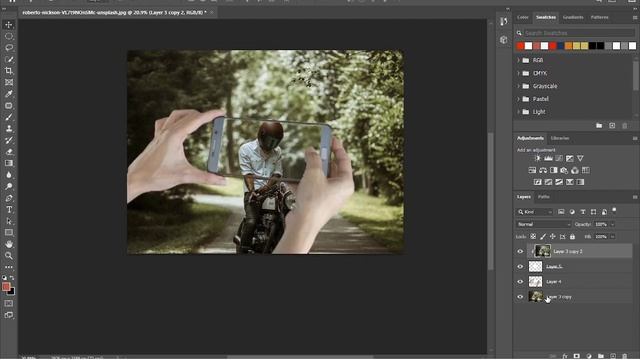Toggle lock image pixels brush icon
This screenshot has height=360, width=640.
543,237
